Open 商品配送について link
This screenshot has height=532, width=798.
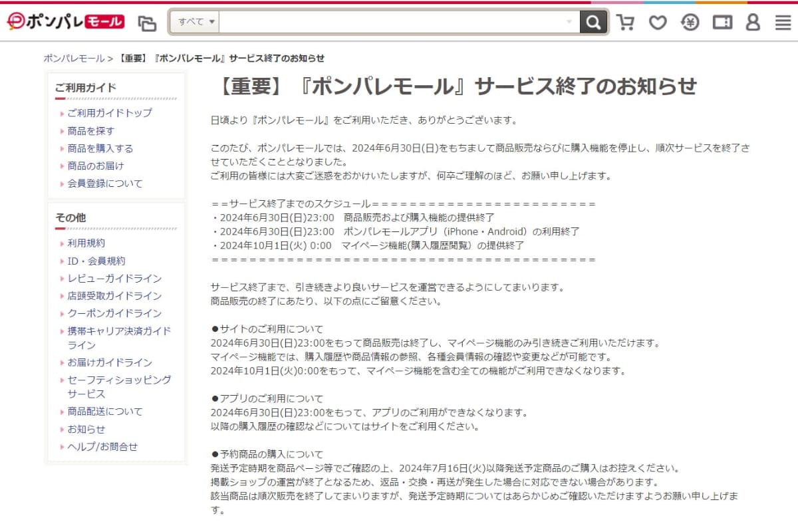(104, 412)
